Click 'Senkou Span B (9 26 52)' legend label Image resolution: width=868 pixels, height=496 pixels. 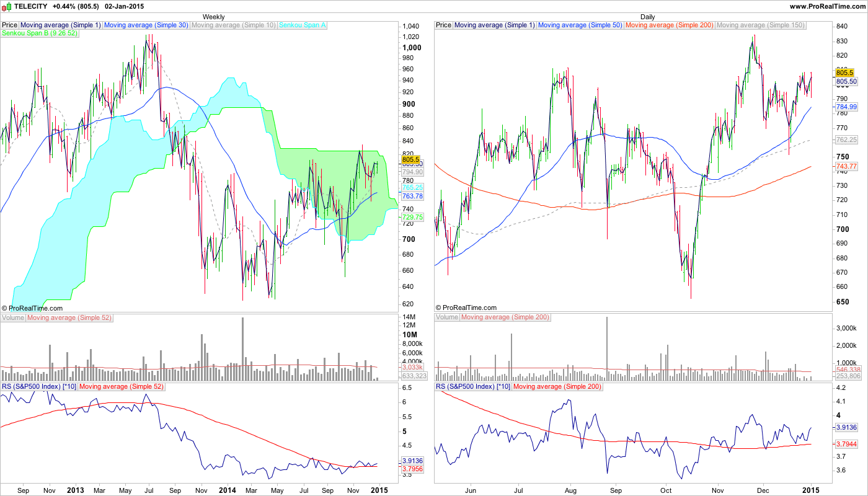click(x=40, y=33)
